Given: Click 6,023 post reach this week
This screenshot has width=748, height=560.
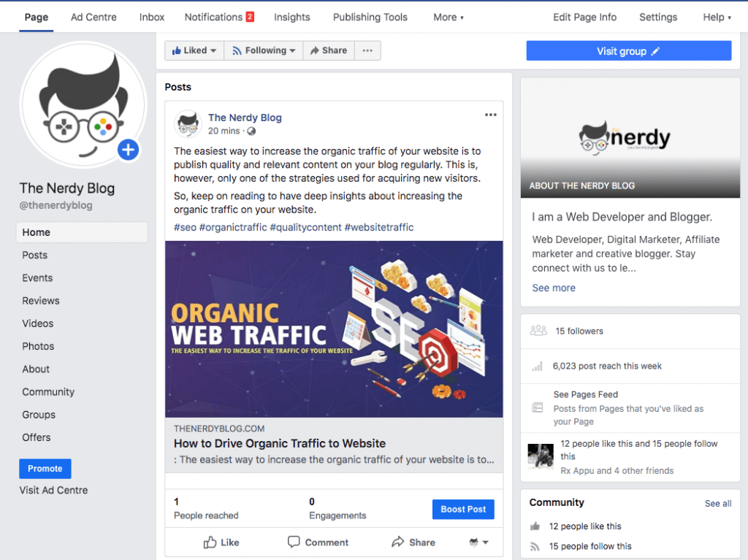Looking at the screenshot, I should point(607,367).
